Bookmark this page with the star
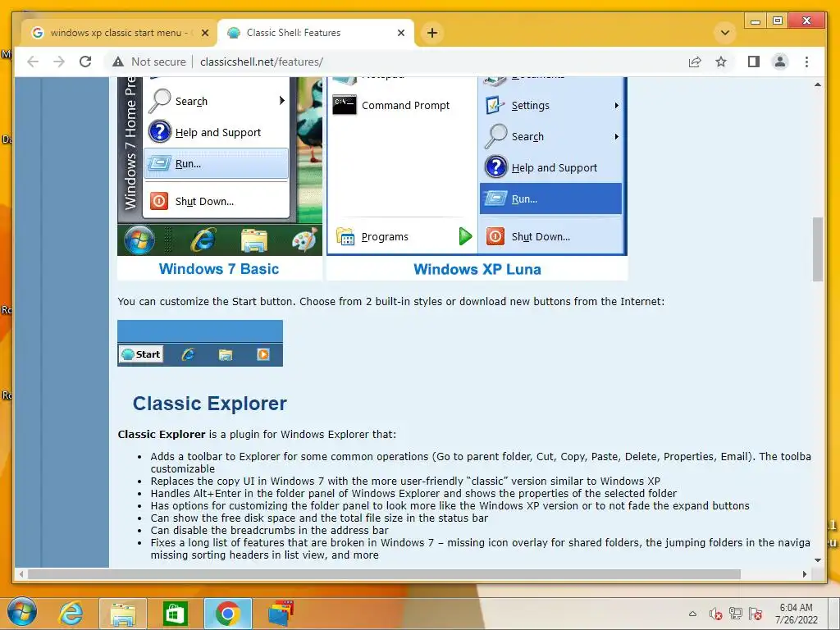This screenshot has height=630, width=840. (721, 62)
